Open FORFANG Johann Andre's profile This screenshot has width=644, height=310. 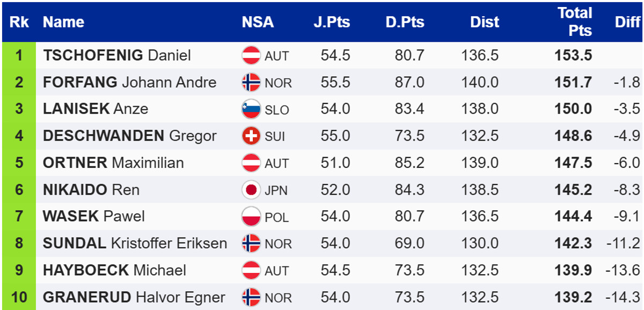(129, 82)
